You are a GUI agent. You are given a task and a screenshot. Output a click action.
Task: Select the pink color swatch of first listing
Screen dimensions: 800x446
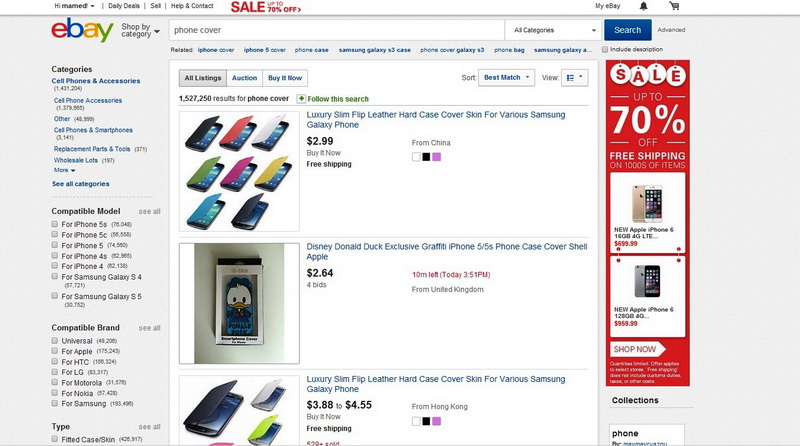pyautogui.click(x=436, y=156)
